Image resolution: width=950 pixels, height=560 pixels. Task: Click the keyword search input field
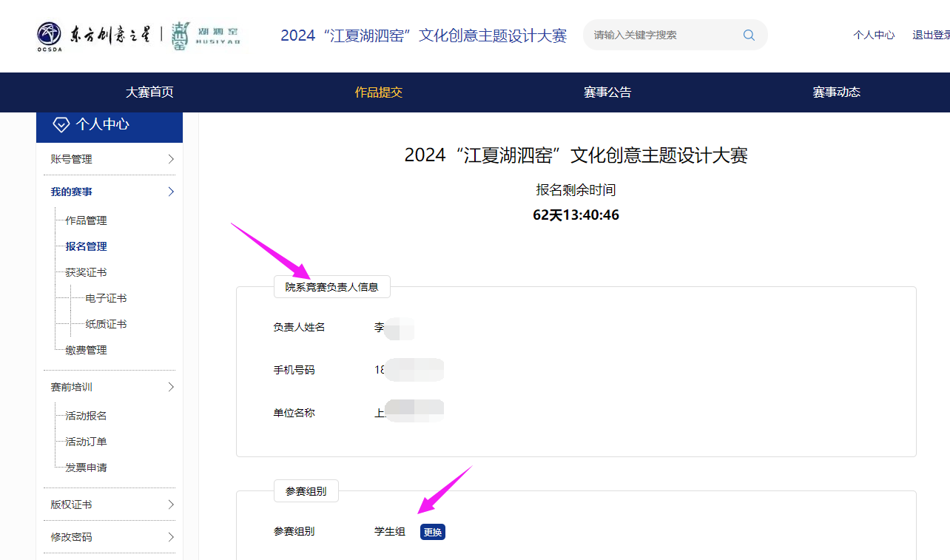pos(662,35)
